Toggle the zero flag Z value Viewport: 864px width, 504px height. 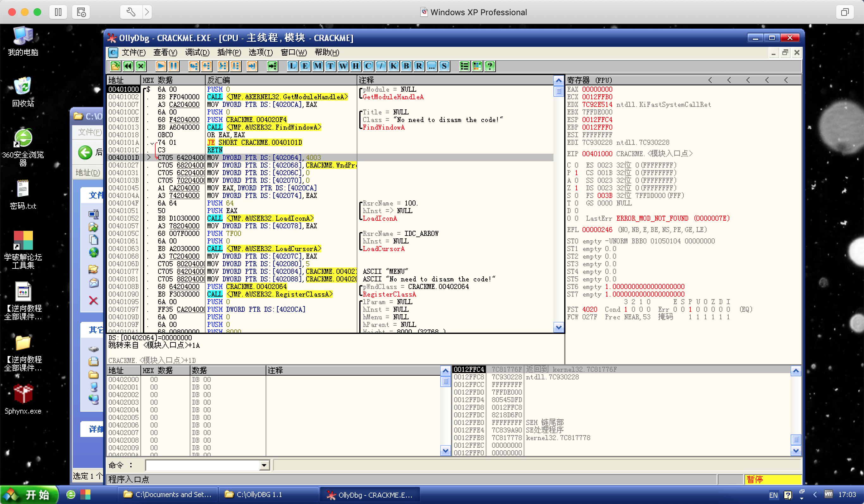pos(576,188)
